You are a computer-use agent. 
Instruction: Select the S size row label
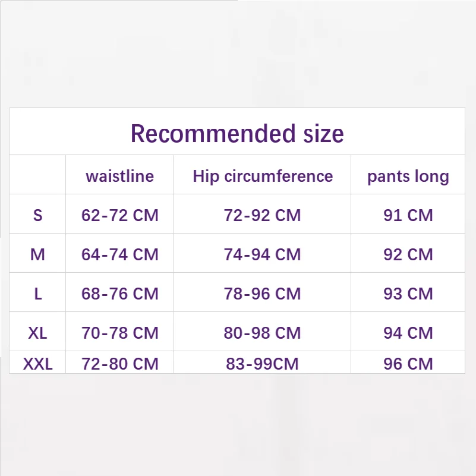click(37, 215)
